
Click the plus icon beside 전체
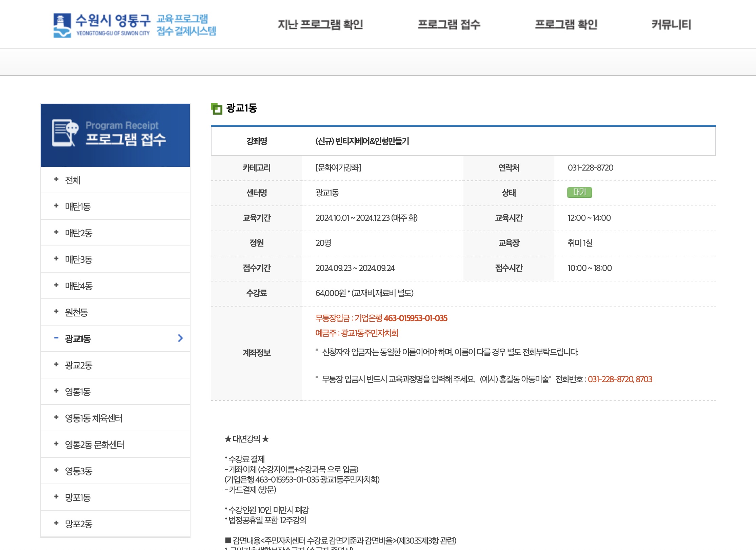56,179
